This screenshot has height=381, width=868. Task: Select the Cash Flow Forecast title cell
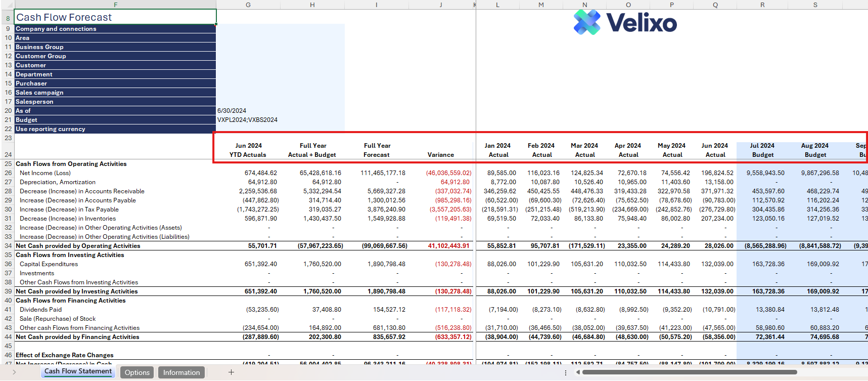115,17
